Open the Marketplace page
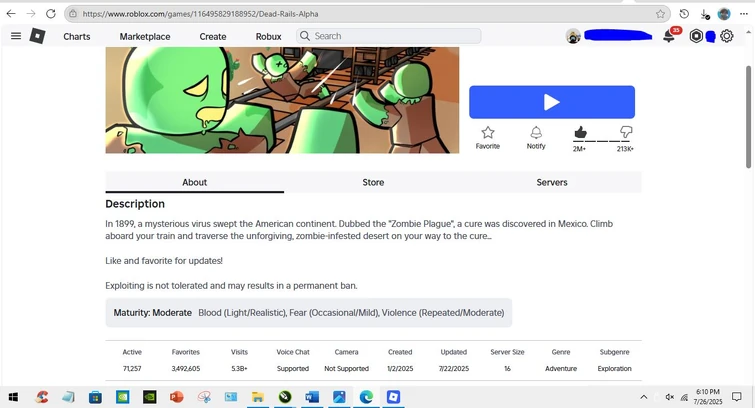 tap(145, 37)
